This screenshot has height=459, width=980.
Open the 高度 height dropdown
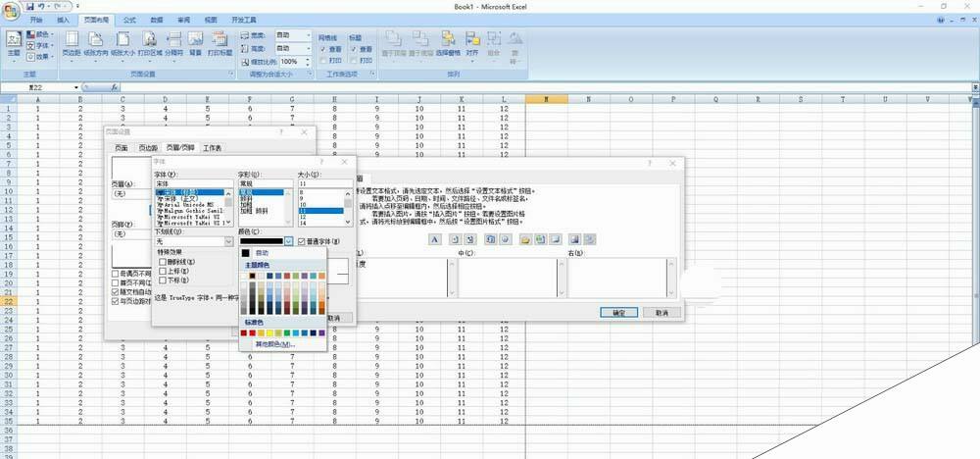coord(308,48)
